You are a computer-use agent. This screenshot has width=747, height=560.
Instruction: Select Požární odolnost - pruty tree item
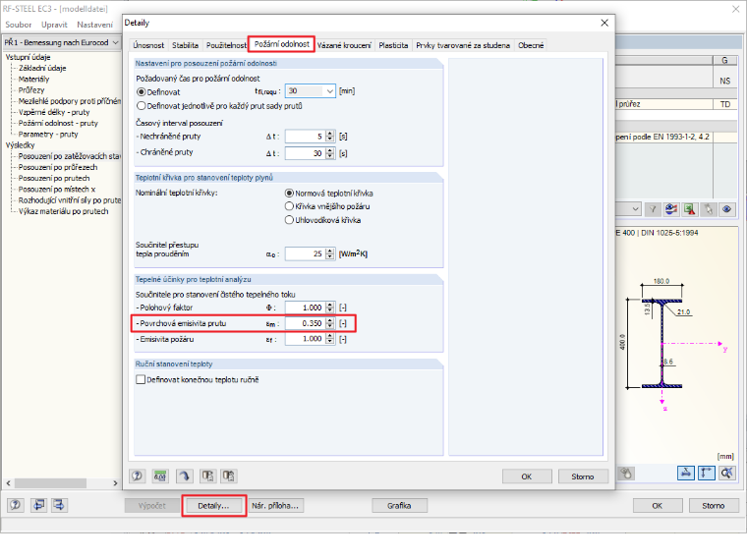click(x=58, y=123)
